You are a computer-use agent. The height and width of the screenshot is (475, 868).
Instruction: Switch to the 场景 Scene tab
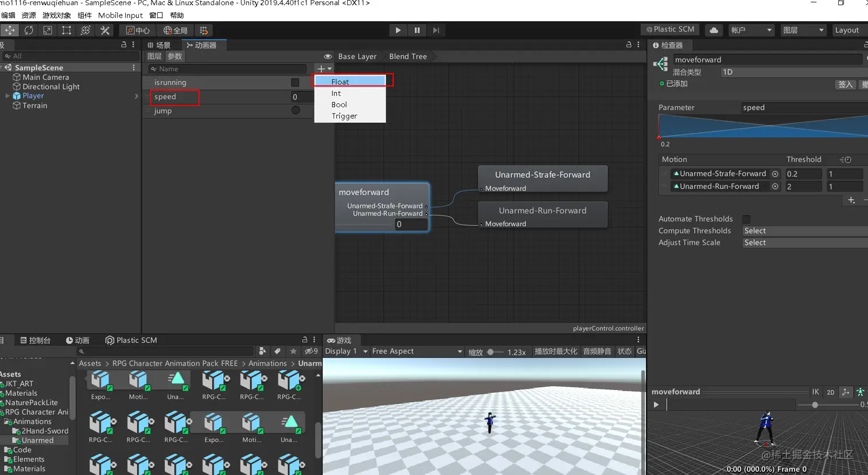pos(159,45)
